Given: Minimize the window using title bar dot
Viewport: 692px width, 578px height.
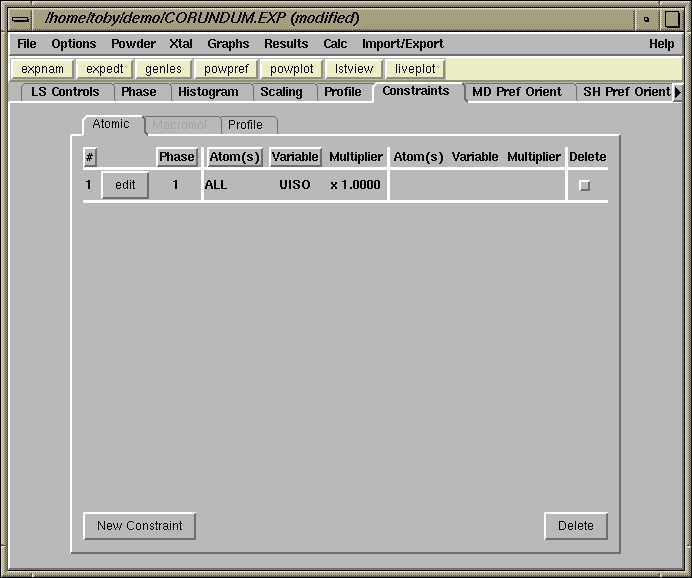Looking at the screenshot, I should [647, 19].
